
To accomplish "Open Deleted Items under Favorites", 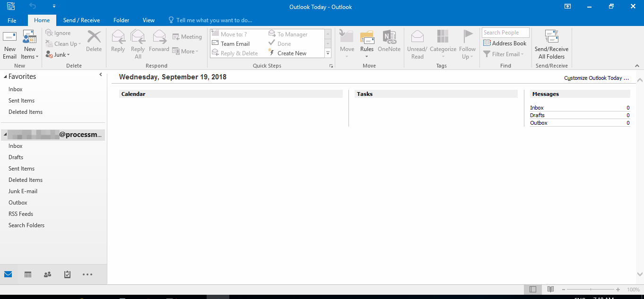I will [x=26, y=112].
